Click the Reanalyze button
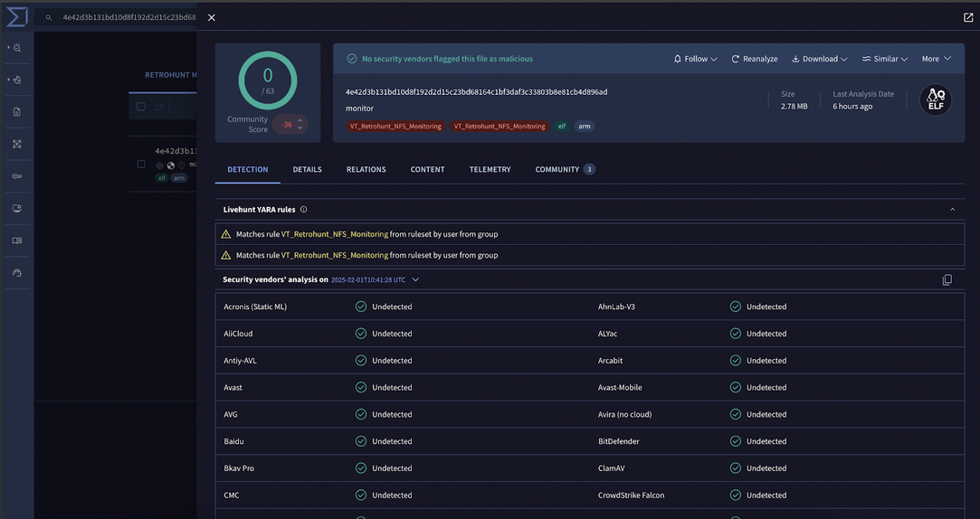 click(754, 59)
